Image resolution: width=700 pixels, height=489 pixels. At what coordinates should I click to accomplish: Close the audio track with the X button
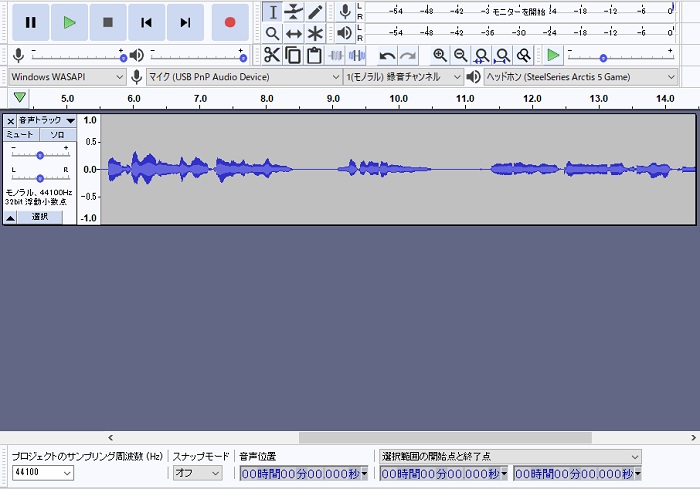(11, 120)
